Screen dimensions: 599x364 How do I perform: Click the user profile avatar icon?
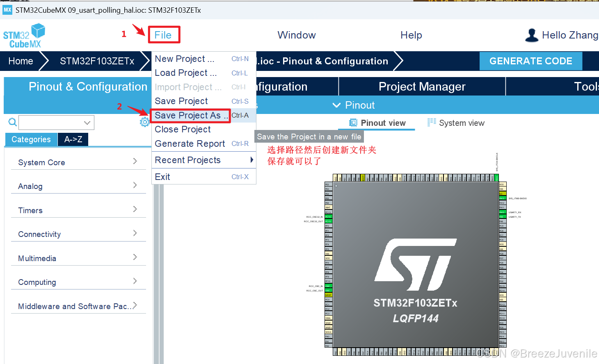532,35
